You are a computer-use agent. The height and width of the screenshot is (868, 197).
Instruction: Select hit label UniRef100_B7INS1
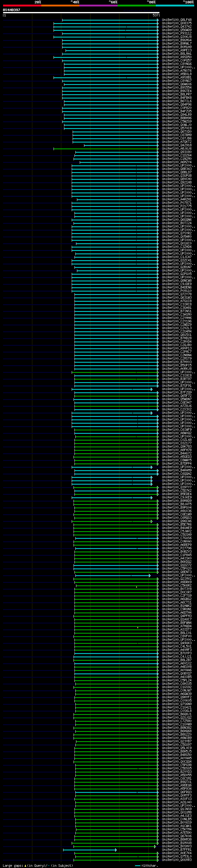176,311
